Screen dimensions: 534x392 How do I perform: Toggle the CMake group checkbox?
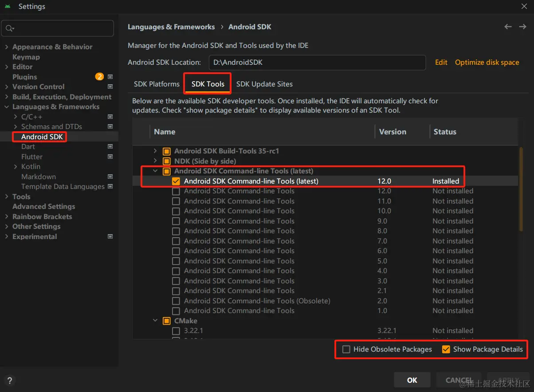[167, 321]
